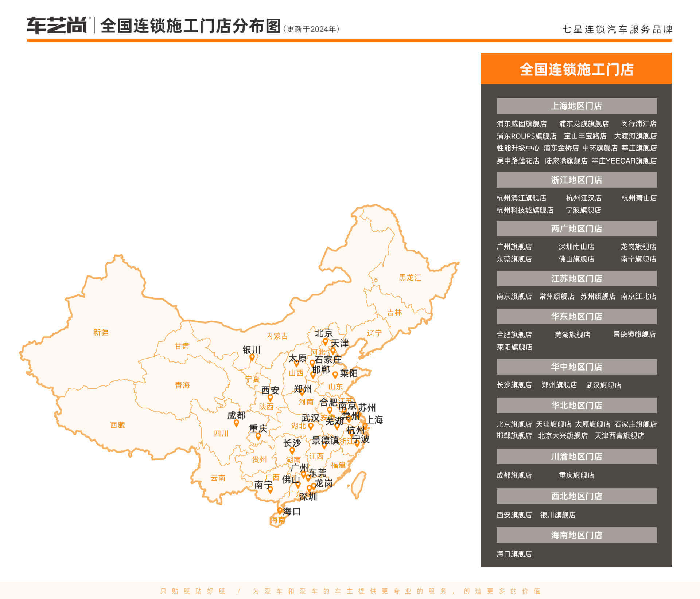
Task: Click the 新疆 region on the map
Action: pos(101,332)
